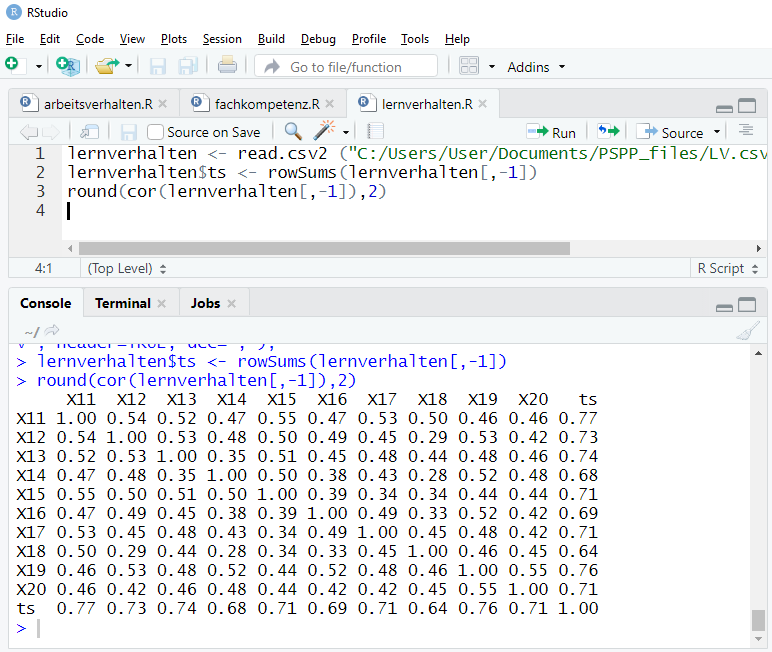Click the Re-run previous code icon
Image resolution: width=772 pixels, height=652 pixels.
point(607,132)
